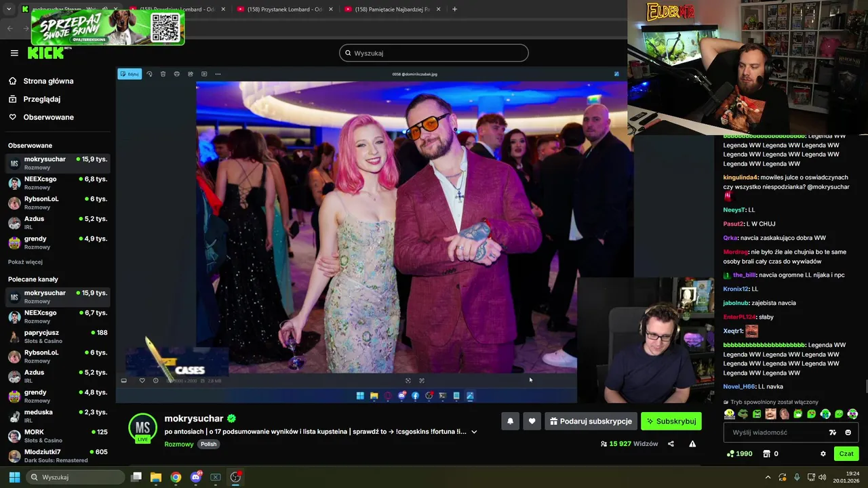Click the microphone tray icon
Image resolution: width=868 pixels, height=488 pixels.
[797, 477]
